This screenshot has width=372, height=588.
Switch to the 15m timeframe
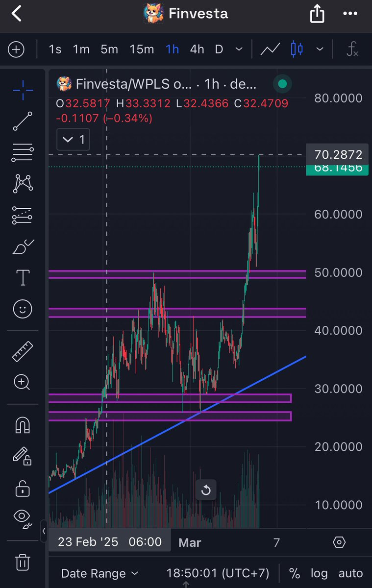142,49
